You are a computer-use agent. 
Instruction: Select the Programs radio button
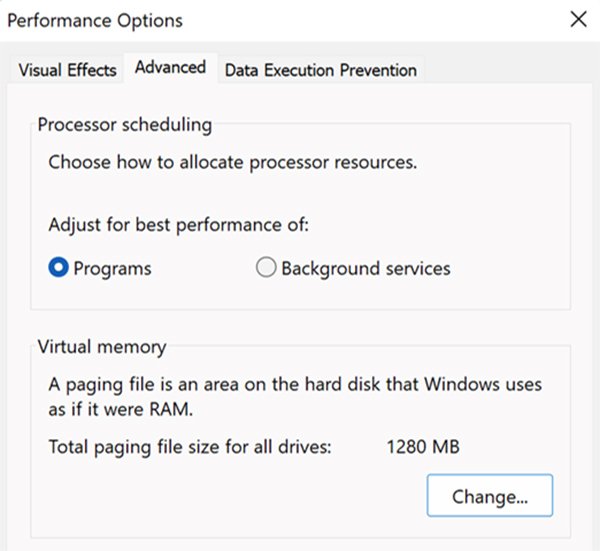[x=58, y=268]
